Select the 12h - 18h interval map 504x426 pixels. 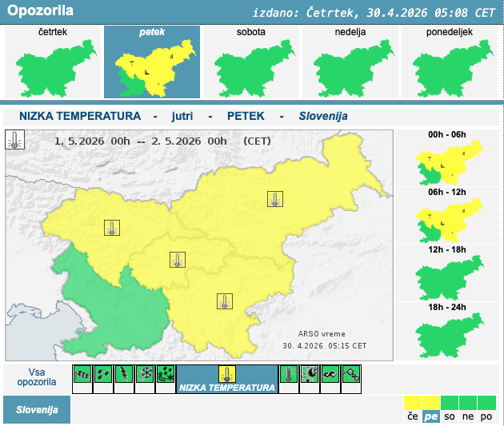point(447,270)
